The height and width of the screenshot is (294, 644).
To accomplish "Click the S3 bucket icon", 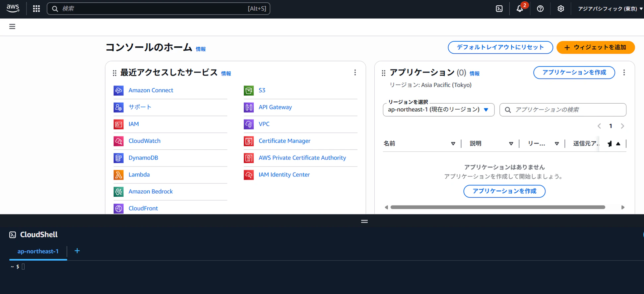I will tap(249, 90).
